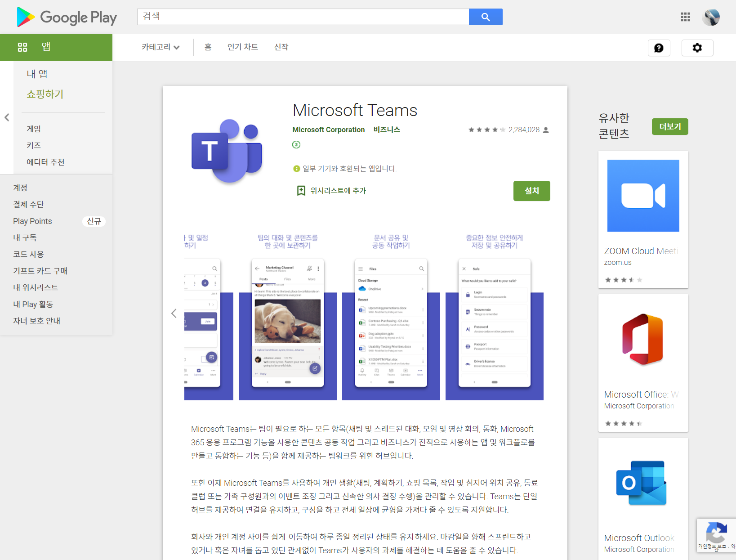Click the green 설치 install button
This screenshot has height=560, width=736.
point(532,191)
